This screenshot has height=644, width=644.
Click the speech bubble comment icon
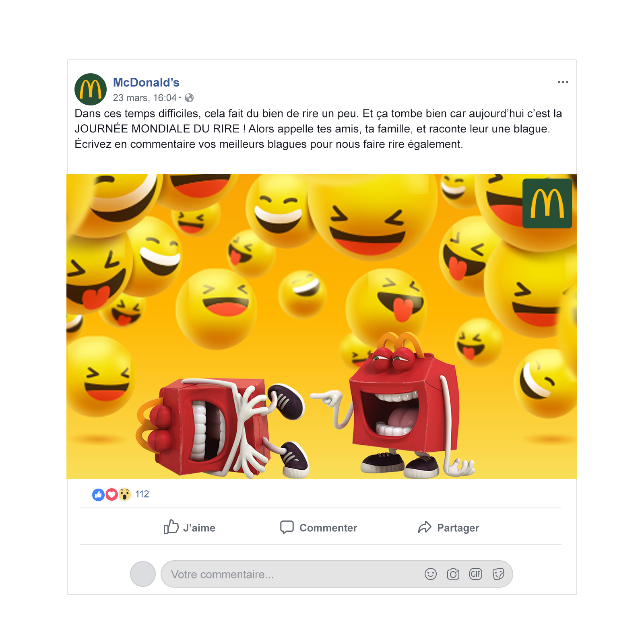click(x=287, y=527)
